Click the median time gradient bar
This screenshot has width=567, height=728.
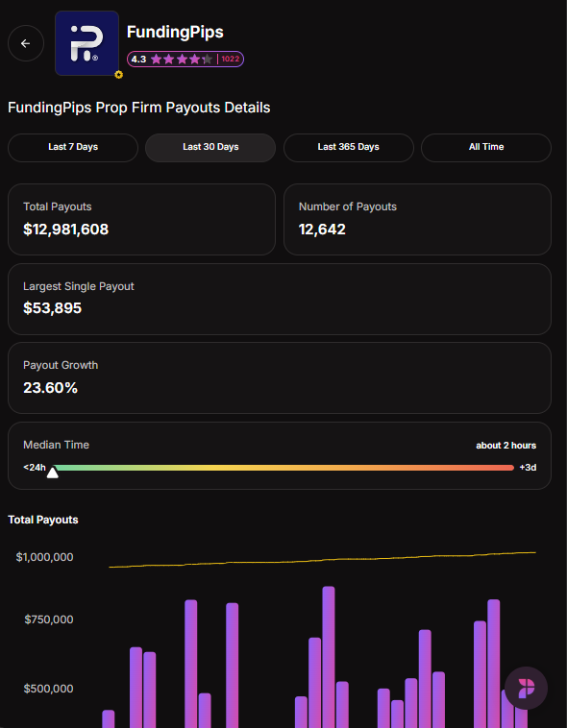[283, 468]
